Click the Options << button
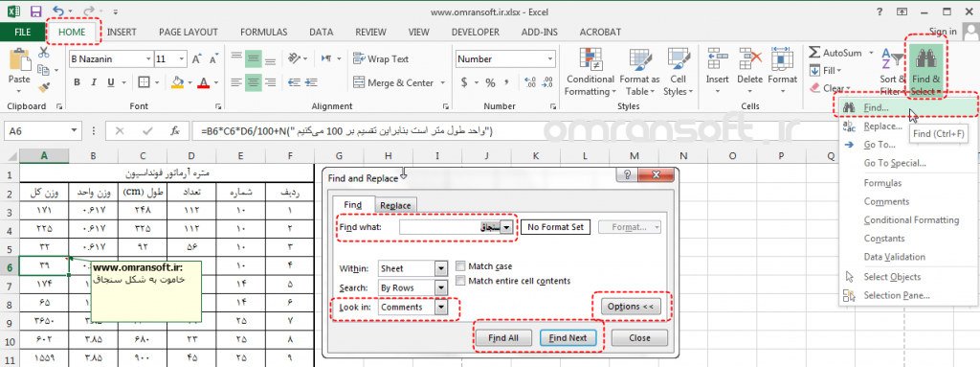 coord(630,307)
